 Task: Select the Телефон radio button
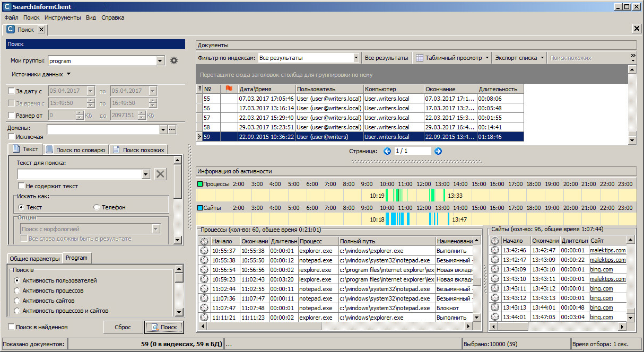click(97, 207)
